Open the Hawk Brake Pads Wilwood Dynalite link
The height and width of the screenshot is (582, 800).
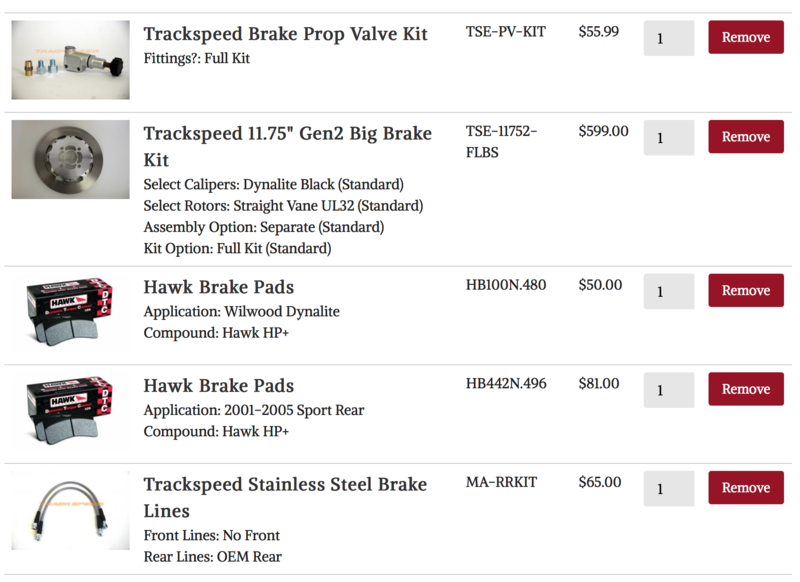click(x=219, y=288)
